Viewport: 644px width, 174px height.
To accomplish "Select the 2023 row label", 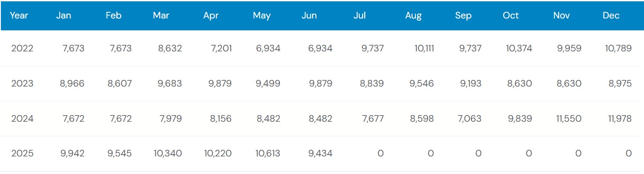I will [x=22, y=83].
